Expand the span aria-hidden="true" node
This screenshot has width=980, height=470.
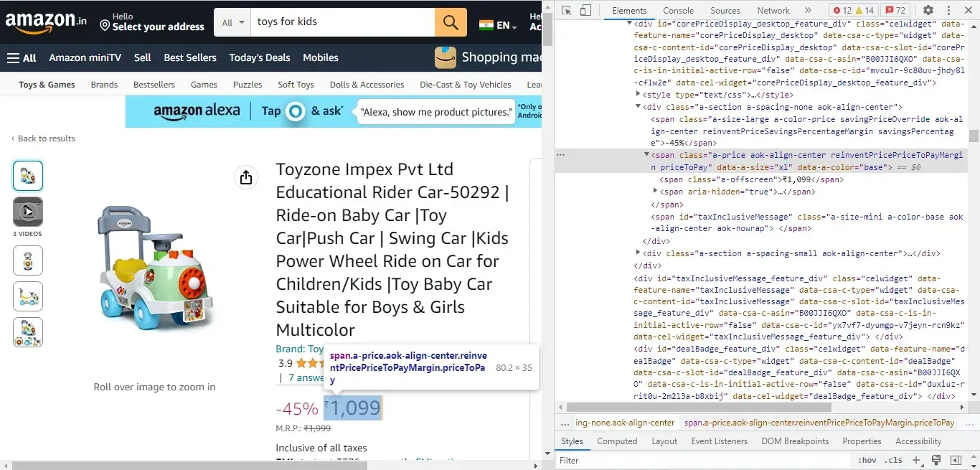[655, 192]
